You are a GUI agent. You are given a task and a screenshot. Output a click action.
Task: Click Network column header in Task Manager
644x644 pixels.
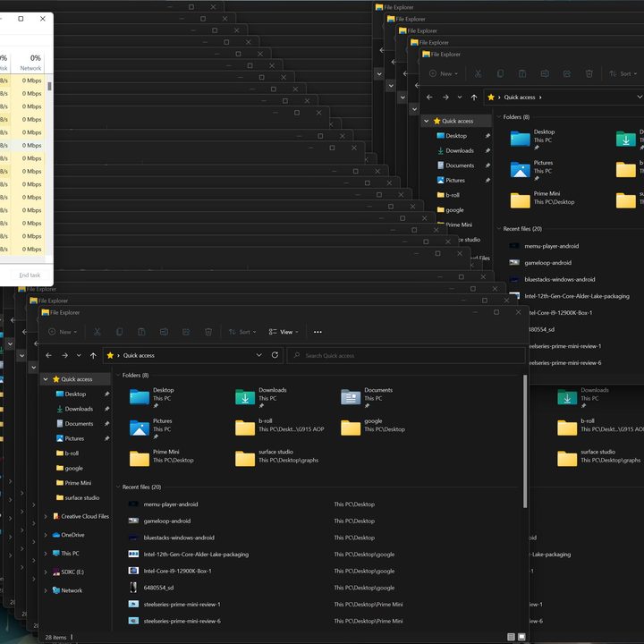point(30,63)
